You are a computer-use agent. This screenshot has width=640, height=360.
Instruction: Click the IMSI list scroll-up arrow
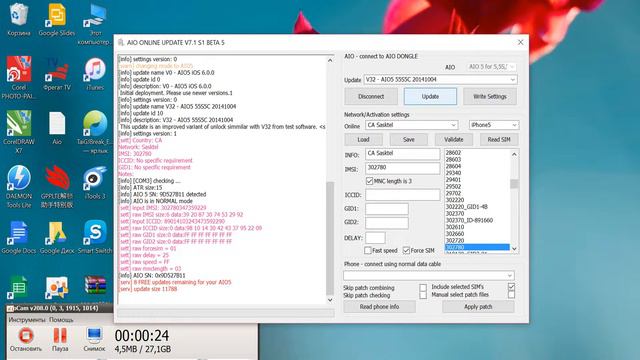tap(514, 154)
